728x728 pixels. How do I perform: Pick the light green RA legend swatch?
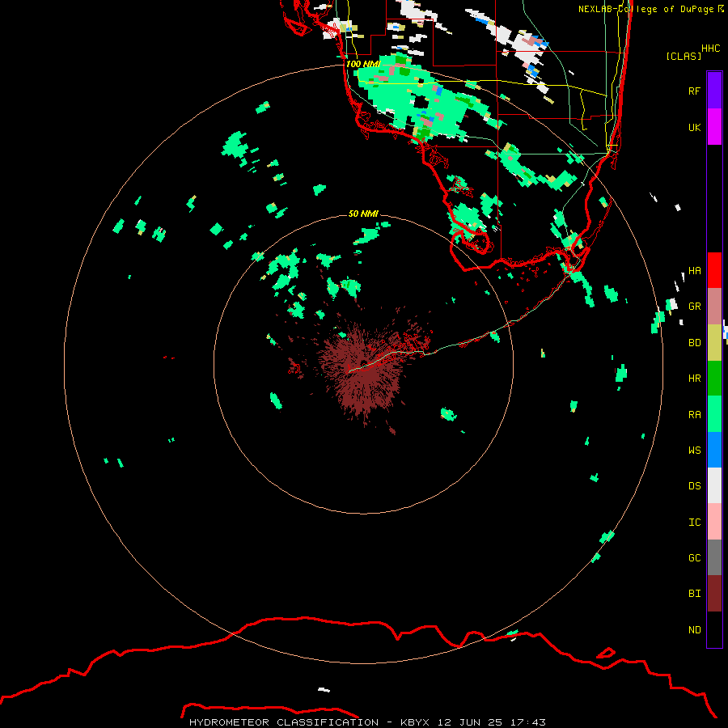[x=714, y=414]
